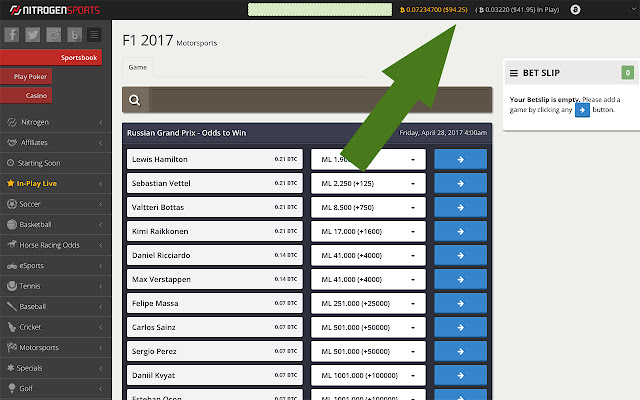
Task: Click inside the brown search input field
Action: point(320,100)
